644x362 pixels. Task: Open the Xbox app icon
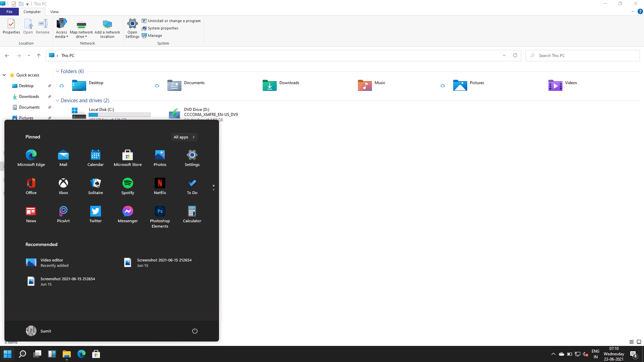pyautogui.click(x=63, y=186)
